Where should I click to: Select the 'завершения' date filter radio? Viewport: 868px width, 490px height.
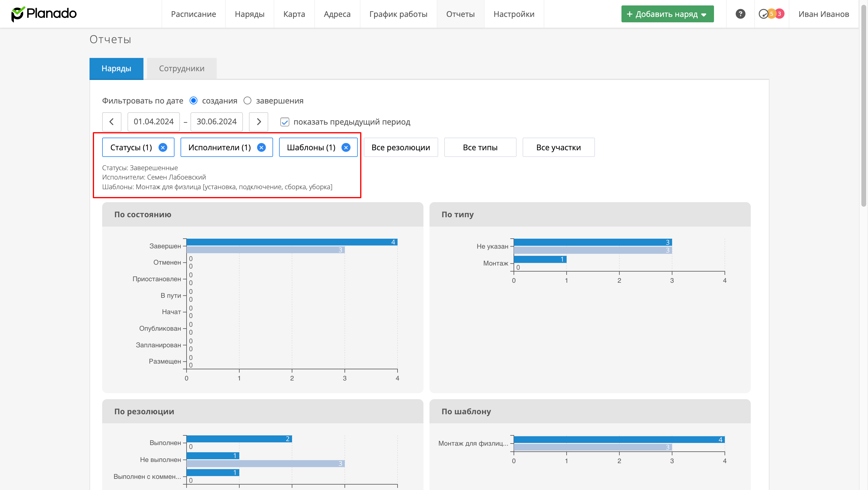click(x=247, y=100)
